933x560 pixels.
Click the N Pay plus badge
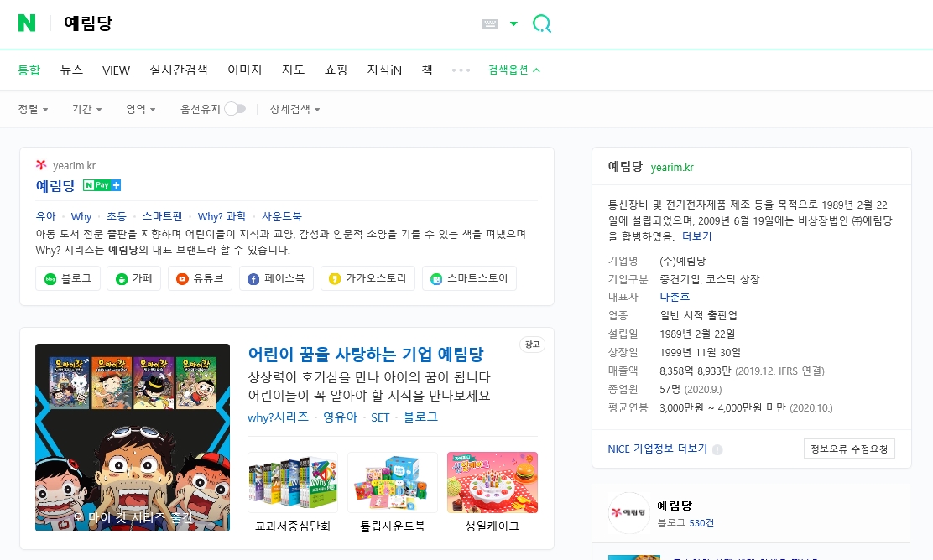coord(102,185)
